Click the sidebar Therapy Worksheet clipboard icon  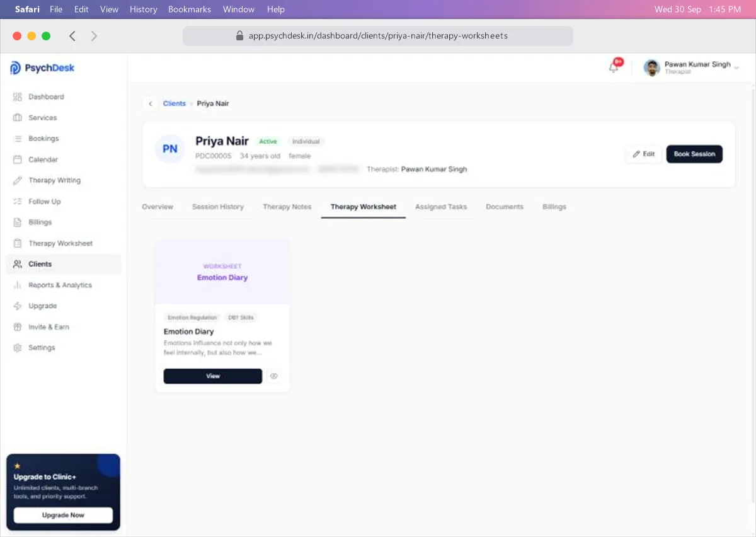tap(18, 243)
